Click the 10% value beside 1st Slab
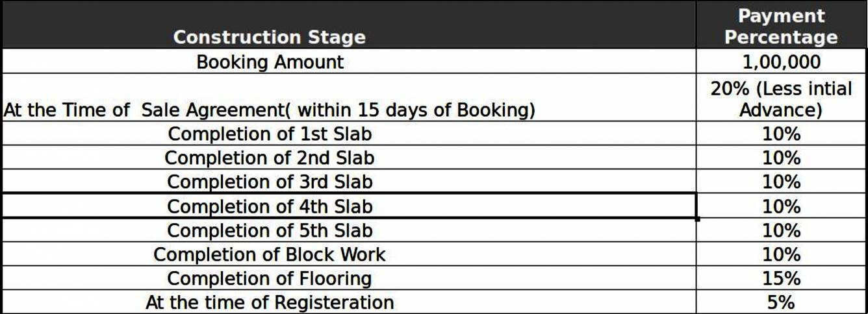 point(781,134)
